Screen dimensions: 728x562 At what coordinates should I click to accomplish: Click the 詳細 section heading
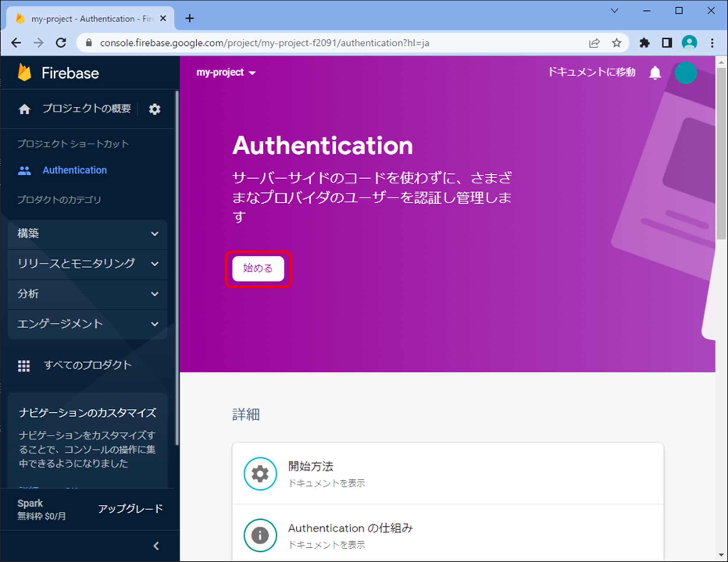click(x=246, y=415)
